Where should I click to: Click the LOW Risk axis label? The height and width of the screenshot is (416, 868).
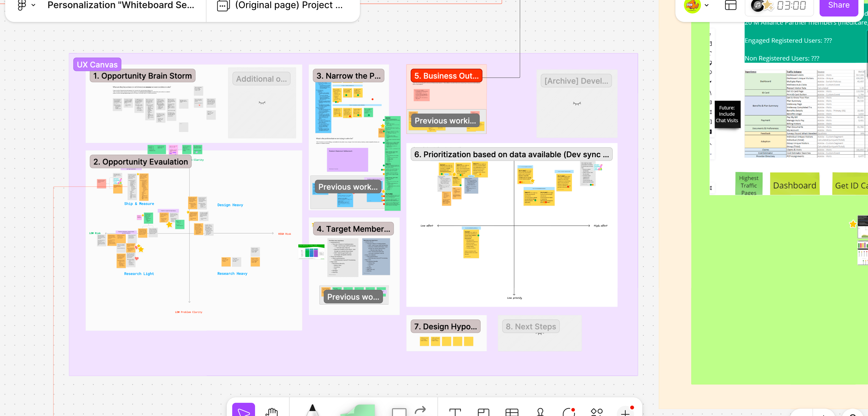[x=95, y=233]
